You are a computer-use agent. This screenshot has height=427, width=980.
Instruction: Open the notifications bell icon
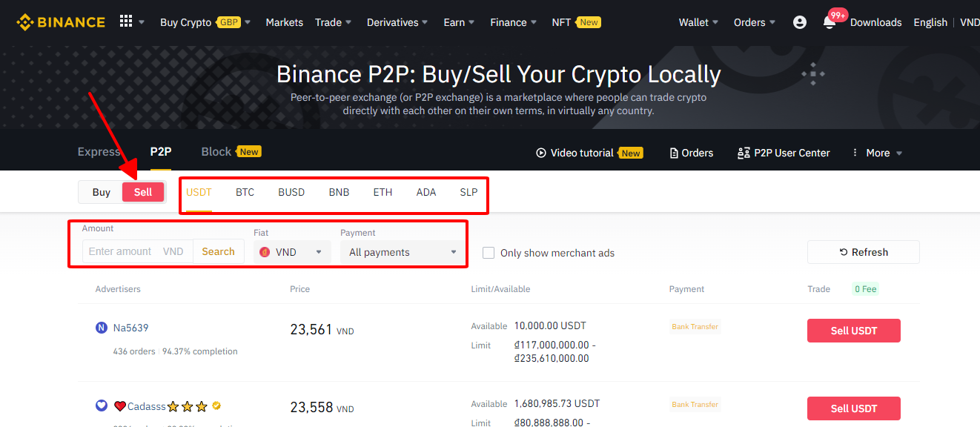(829, 22)
